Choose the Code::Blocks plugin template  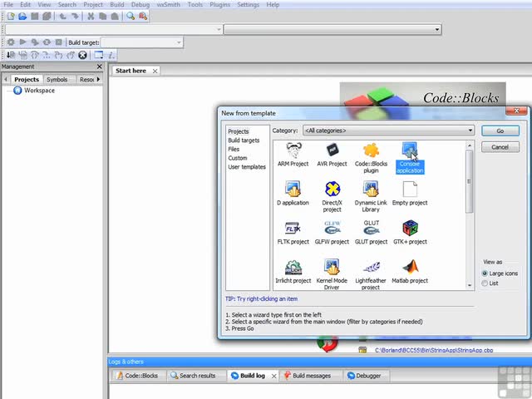click(371, 158)
